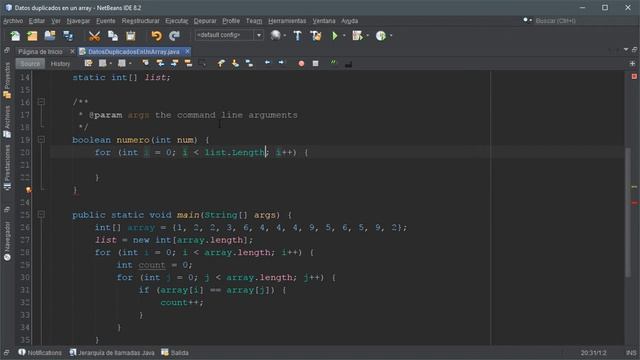The width and height of the screenshot is (640, 360).
Task: Open the Reestructurar menu
Action: 140,21
